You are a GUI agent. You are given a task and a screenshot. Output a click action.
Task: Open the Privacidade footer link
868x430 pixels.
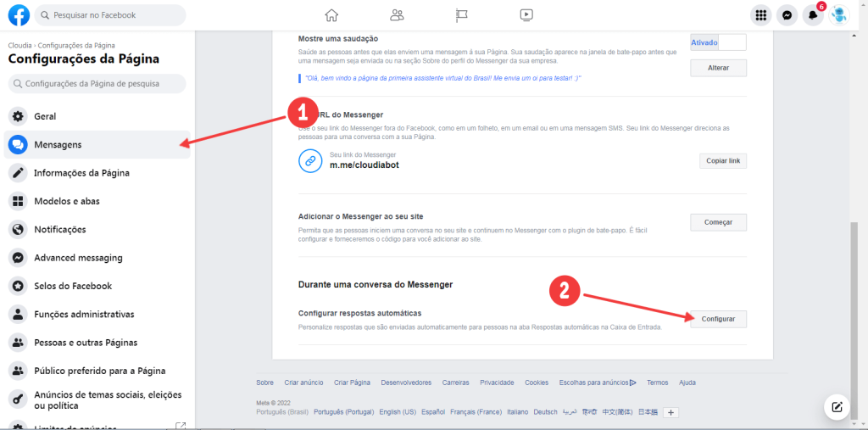[x=497, y=383]
